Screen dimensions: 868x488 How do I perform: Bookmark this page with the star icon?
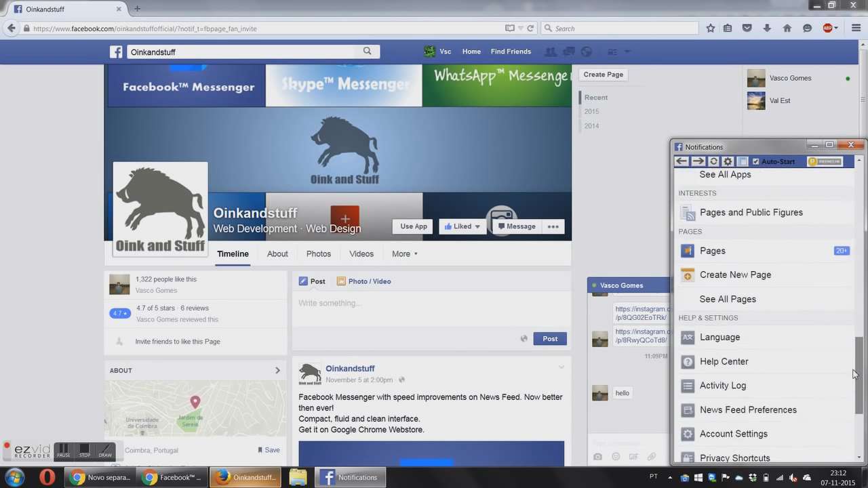(710, 28)
